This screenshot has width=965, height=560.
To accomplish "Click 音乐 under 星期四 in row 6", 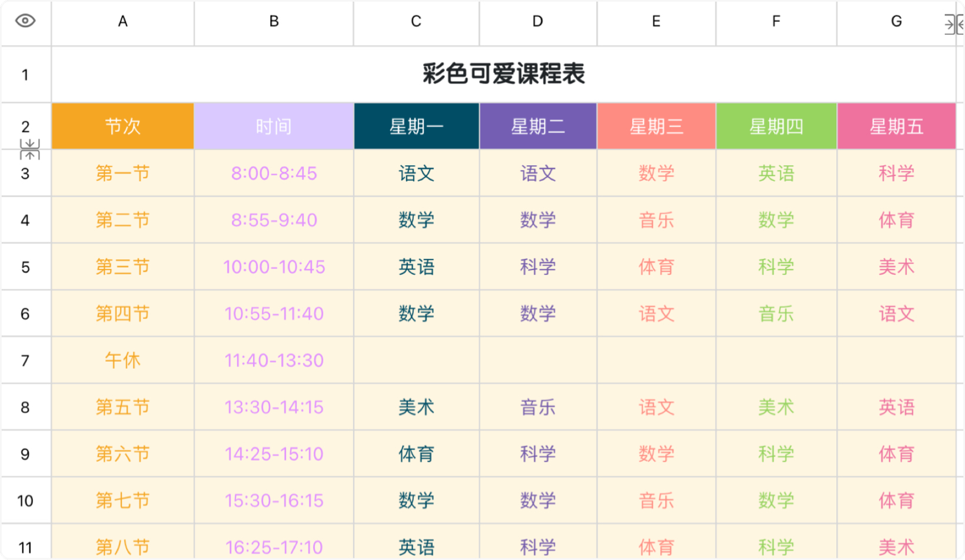I will pyautogui.click(x=776, y=314).
